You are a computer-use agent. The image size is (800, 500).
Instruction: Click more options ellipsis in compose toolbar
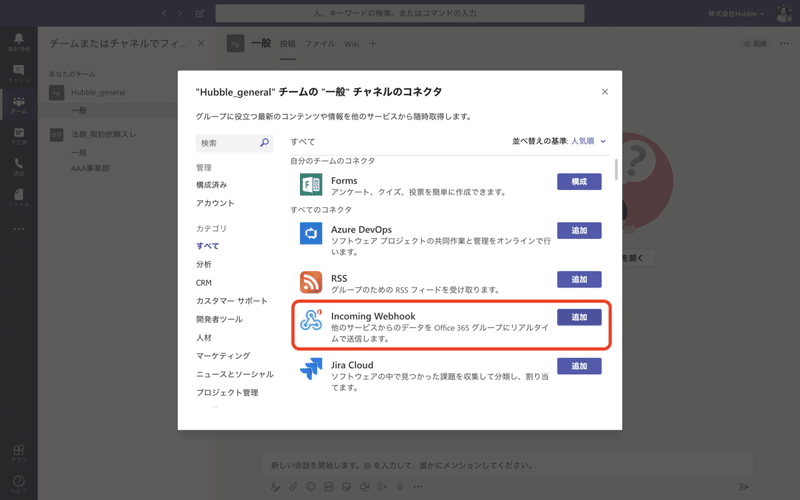tap(417, 487)
